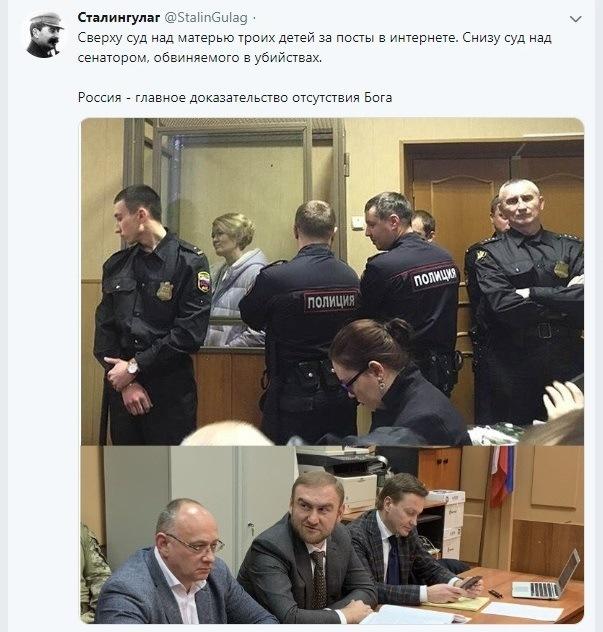Click the wristwatch on the left guard
The height and width of the screenshot is (632, 603).
[132, 367]
